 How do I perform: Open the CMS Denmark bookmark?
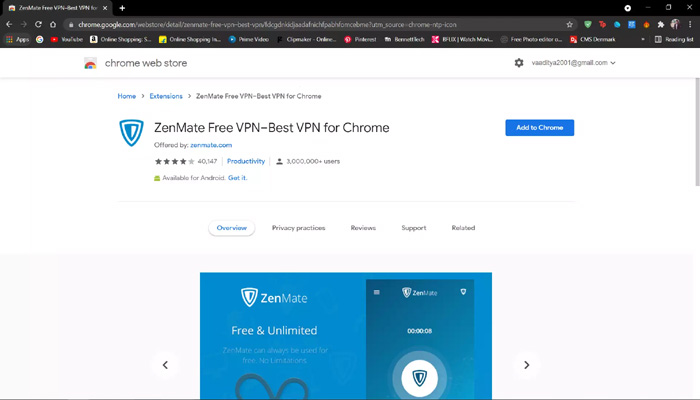pos(593,39)
